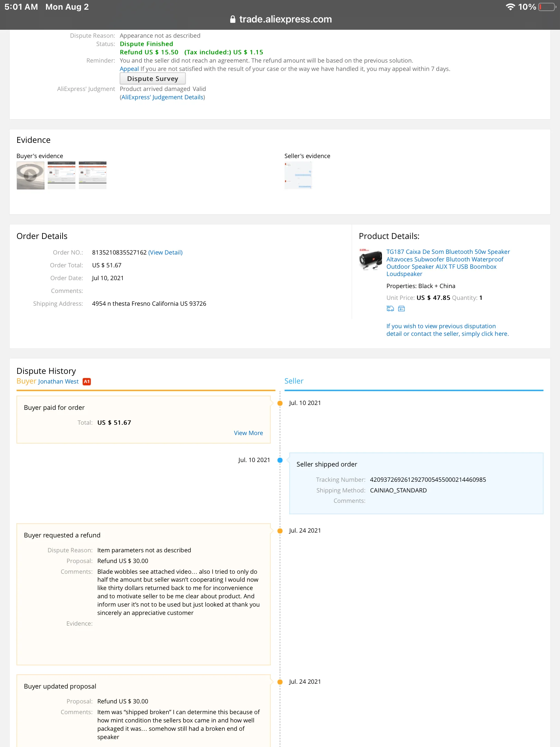Viewport: 560px width, 747px height.
Task: Tap the Wi-Fi status icon
Action: pos(510,7)
